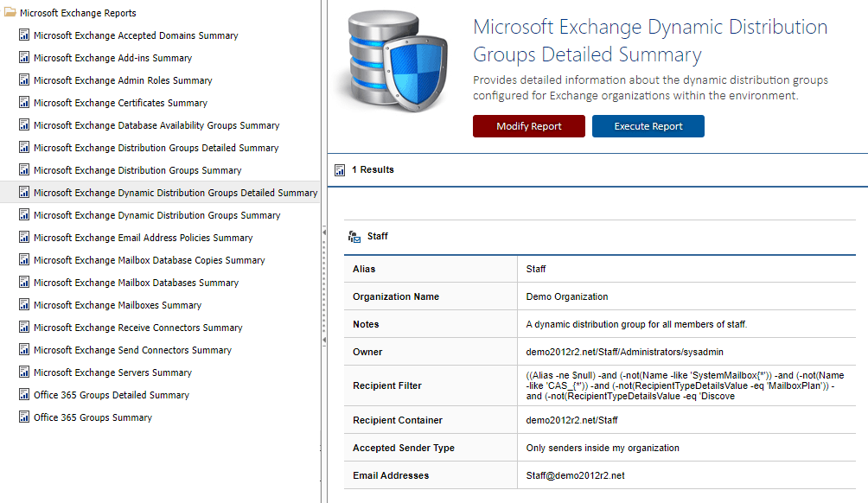Click the Staff group heading

[x=378, y=236]
